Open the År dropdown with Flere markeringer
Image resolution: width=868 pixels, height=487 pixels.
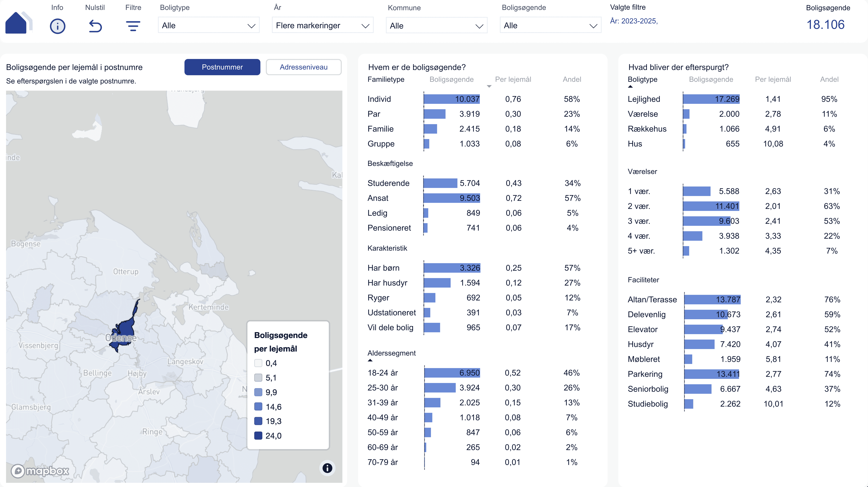click(323, 26)
